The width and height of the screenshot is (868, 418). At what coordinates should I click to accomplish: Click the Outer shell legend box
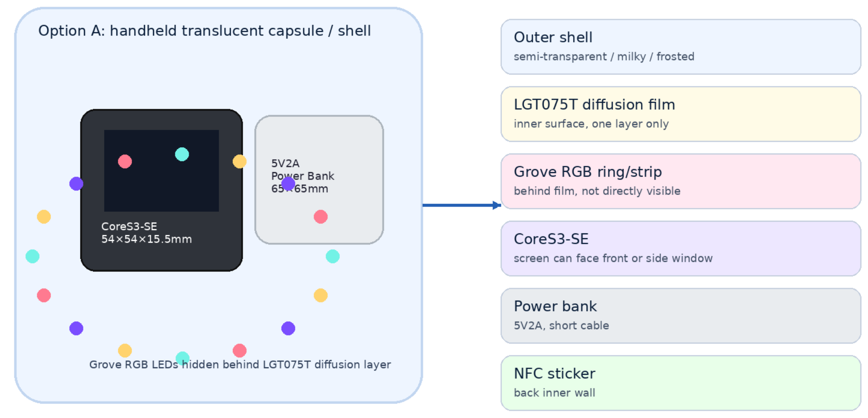pos(681,47)
